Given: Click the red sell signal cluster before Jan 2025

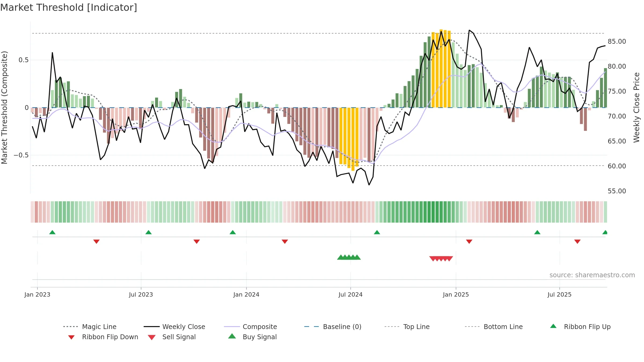Looking at the screenshot, I should [441, 258].
